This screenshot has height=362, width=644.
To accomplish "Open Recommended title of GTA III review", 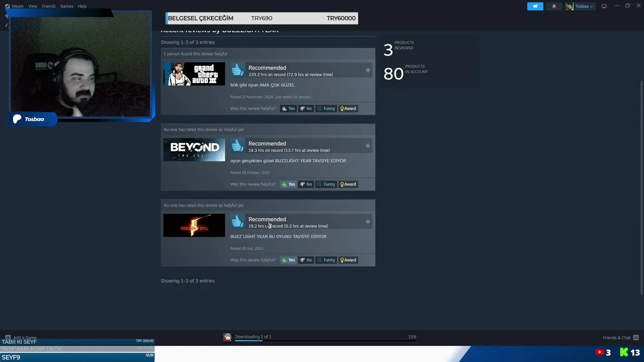I will [x=267, y=68].
